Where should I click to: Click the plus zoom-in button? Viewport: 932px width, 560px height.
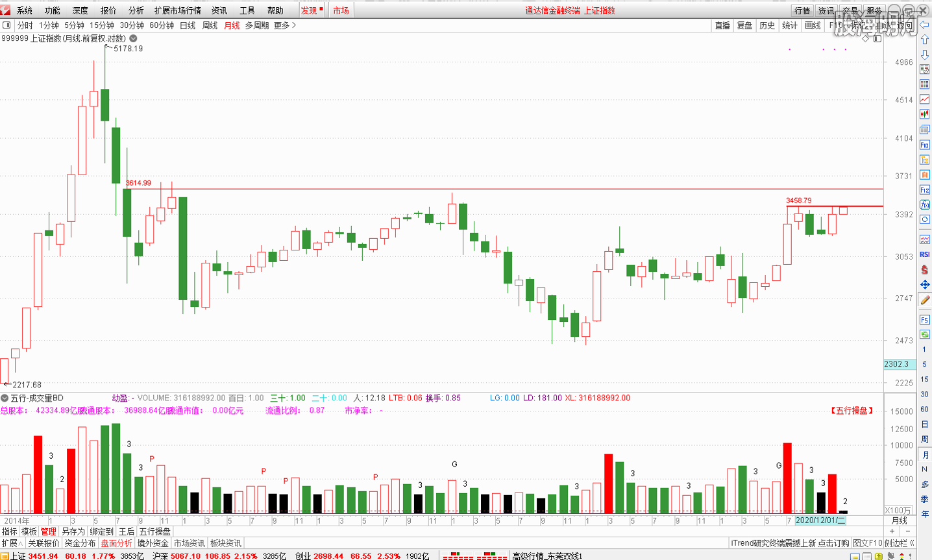coord(892,531)
